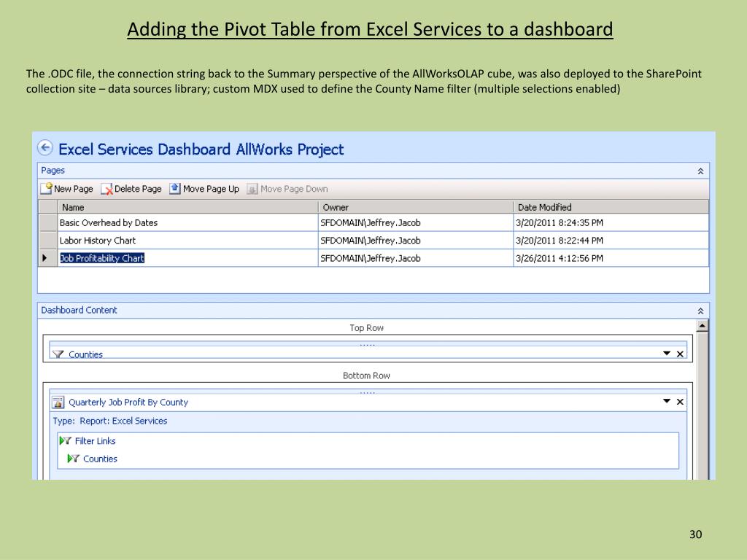Click the drag handle dots above the Counties filter
This screenshot has height=560, width=747.
click(368, 345)
